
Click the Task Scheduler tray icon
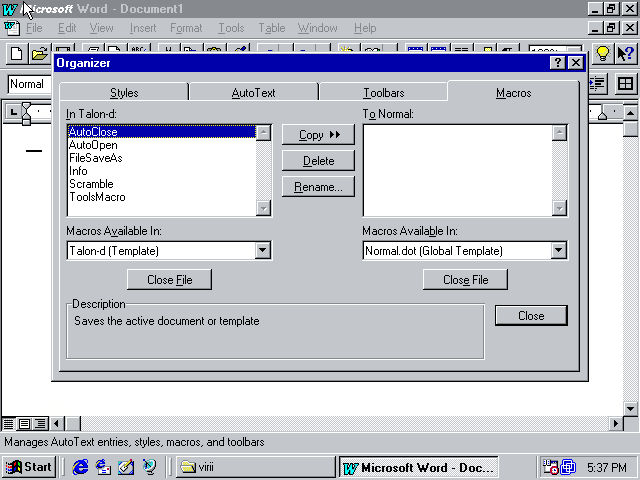[x=549, y=467]
